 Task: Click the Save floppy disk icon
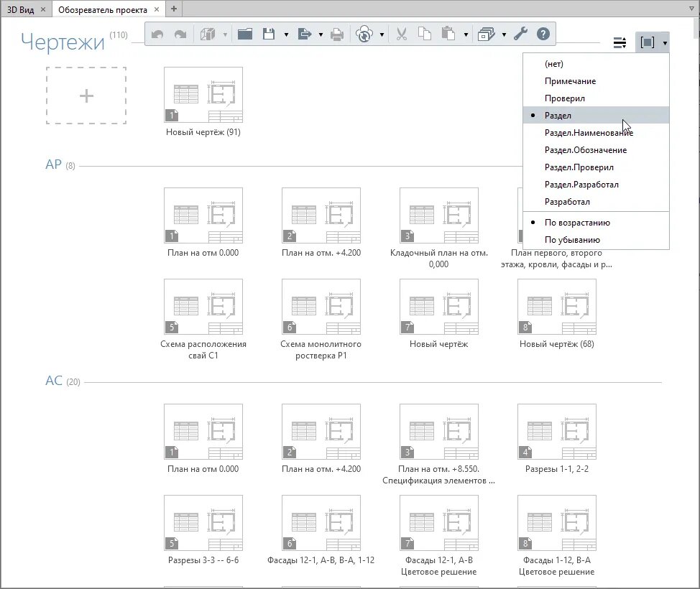coord(268,34)
